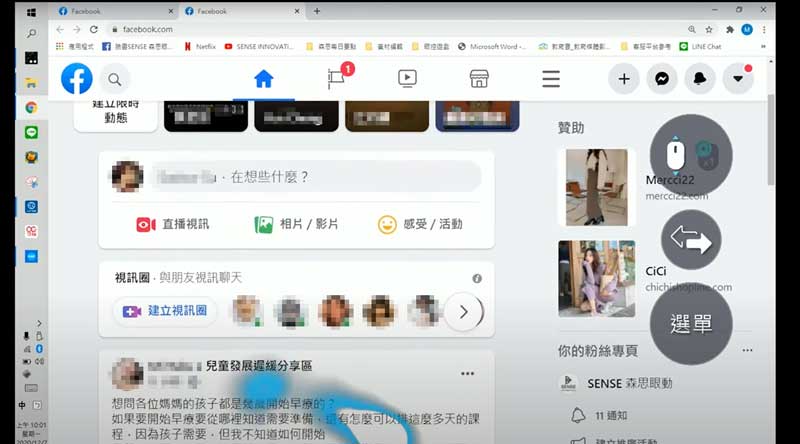The width and height of the screenshot is (800, 444).
Task: Open the LINE app from taskbar
Action: [31, 133]
